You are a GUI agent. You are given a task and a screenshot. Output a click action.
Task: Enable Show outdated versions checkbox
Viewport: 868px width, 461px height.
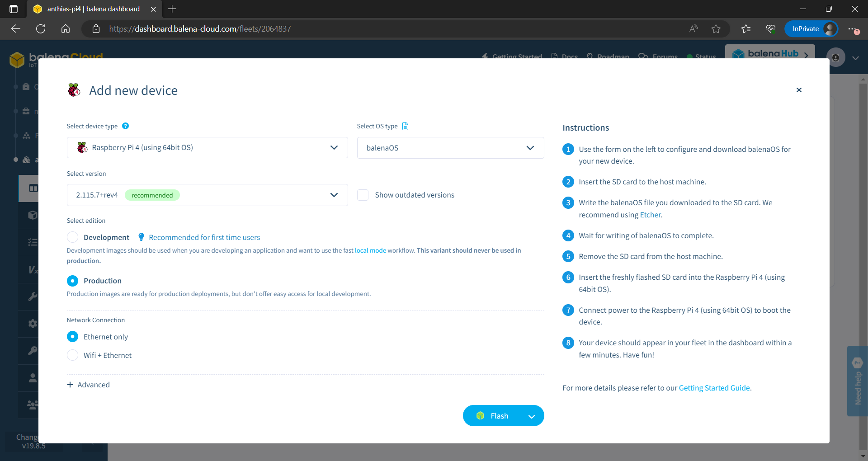pyautogui.click(x=363, y=195)
